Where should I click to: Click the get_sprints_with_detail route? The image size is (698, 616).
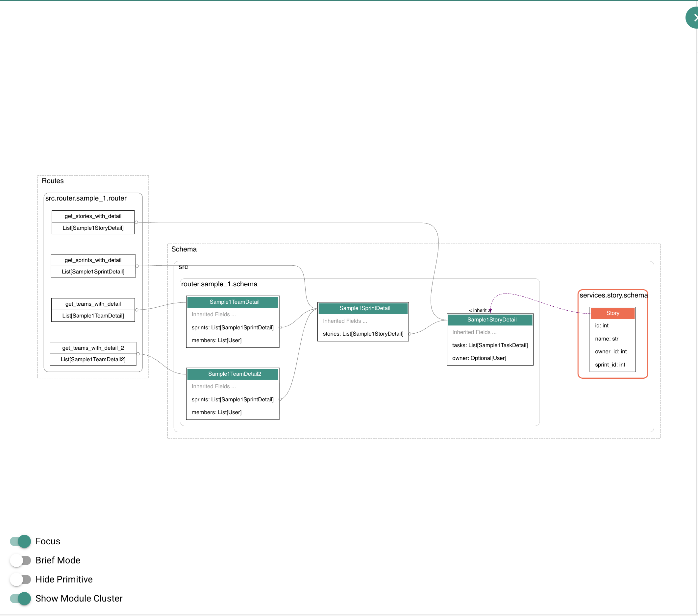tap(93, 260)
